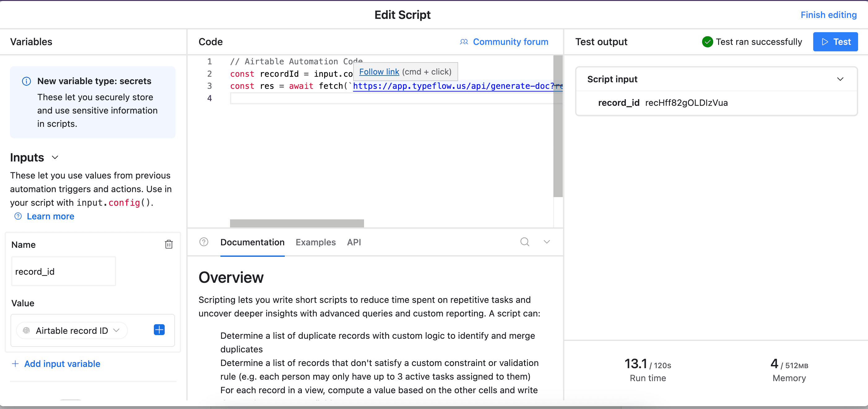Click the search icon in documentation panel

(x=524, y=242)
